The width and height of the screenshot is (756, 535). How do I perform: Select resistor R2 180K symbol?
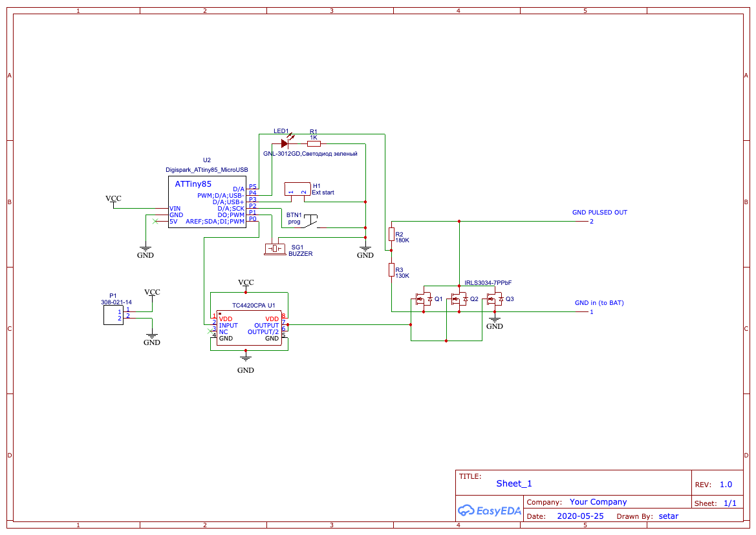[391, 235]
